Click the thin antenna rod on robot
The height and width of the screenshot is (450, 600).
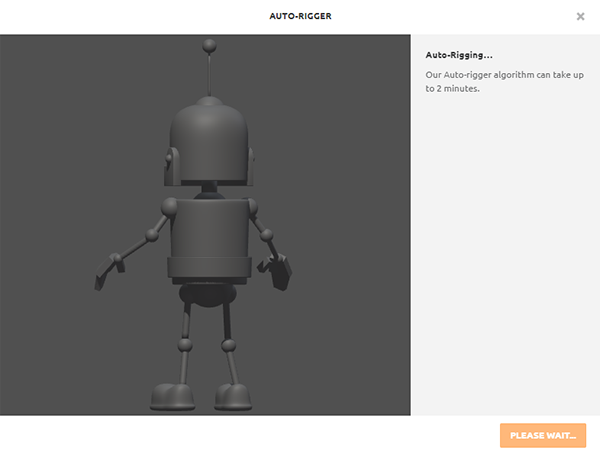209,75
